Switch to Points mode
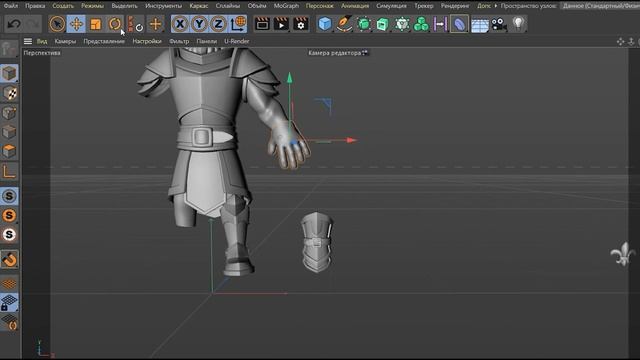This screenshot has height=360, width=640. click(9, 113)
